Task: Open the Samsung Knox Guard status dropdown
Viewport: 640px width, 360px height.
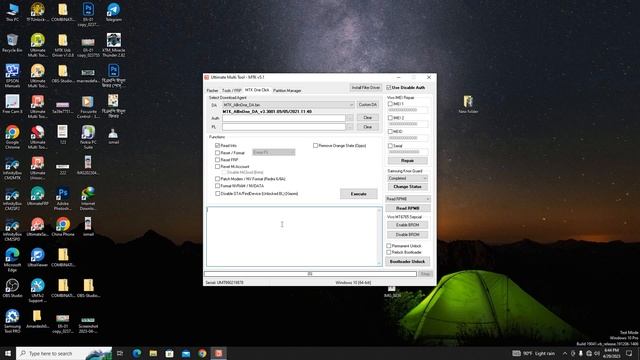Action: coord(407,178)
